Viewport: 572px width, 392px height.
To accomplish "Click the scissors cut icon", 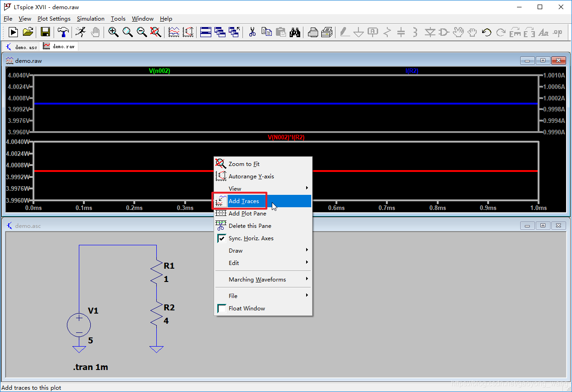I will [252, 32].
